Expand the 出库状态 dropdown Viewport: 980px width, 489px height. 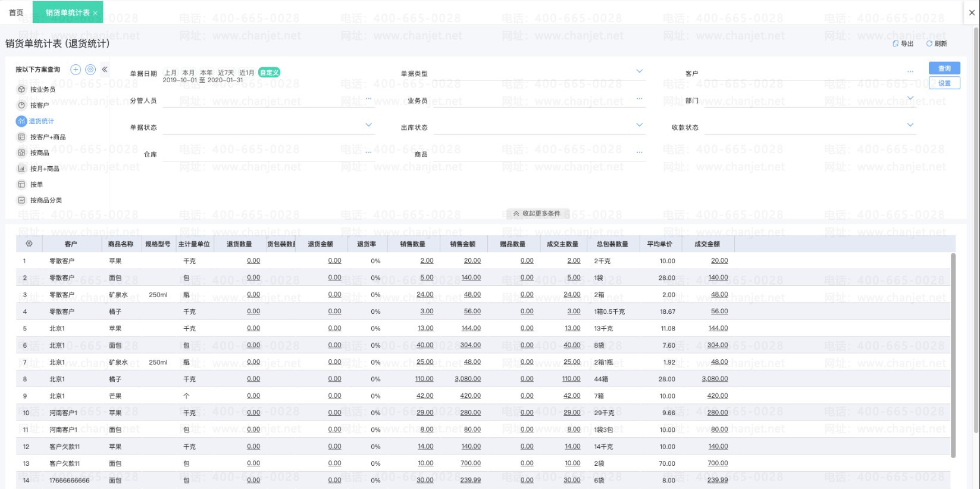(640, 124)
